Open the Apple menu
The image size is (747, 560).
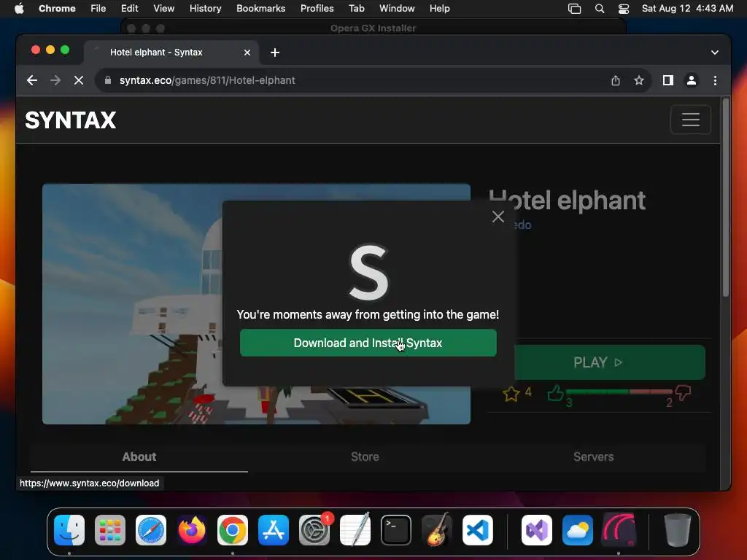[x=19, y=9]
